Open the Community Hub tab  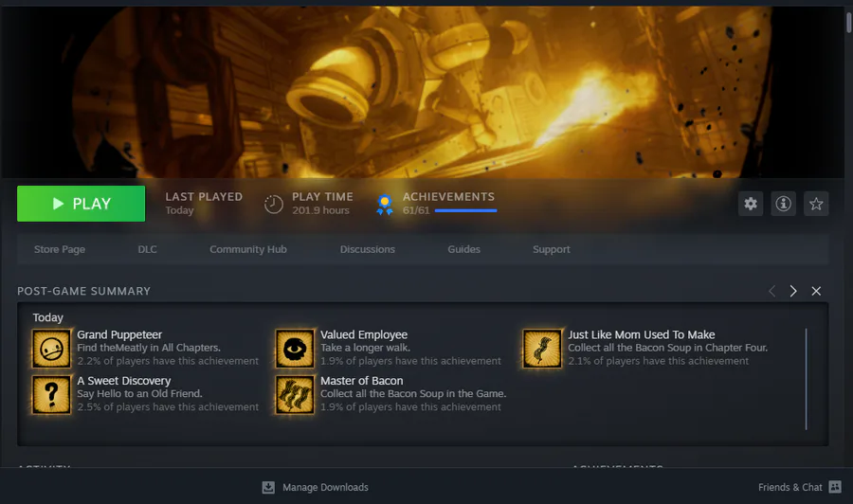(x=248, y=249)
